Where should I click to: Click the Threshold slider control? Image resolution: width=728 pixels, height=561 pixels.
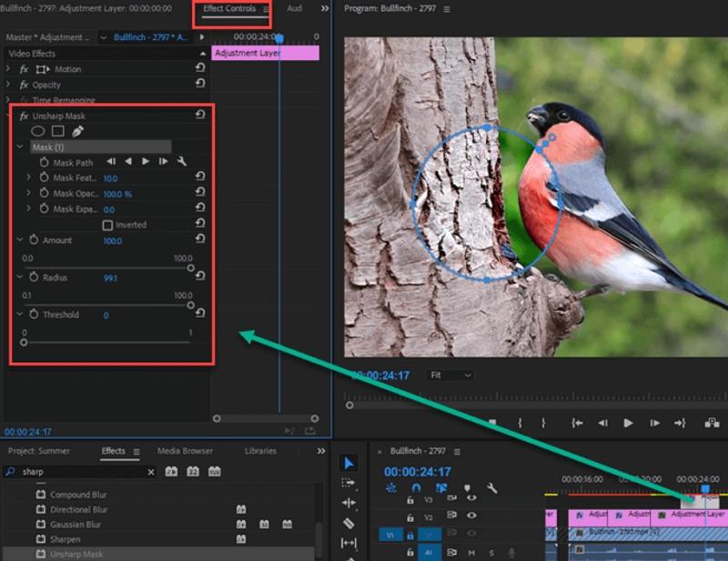(25, 344)
